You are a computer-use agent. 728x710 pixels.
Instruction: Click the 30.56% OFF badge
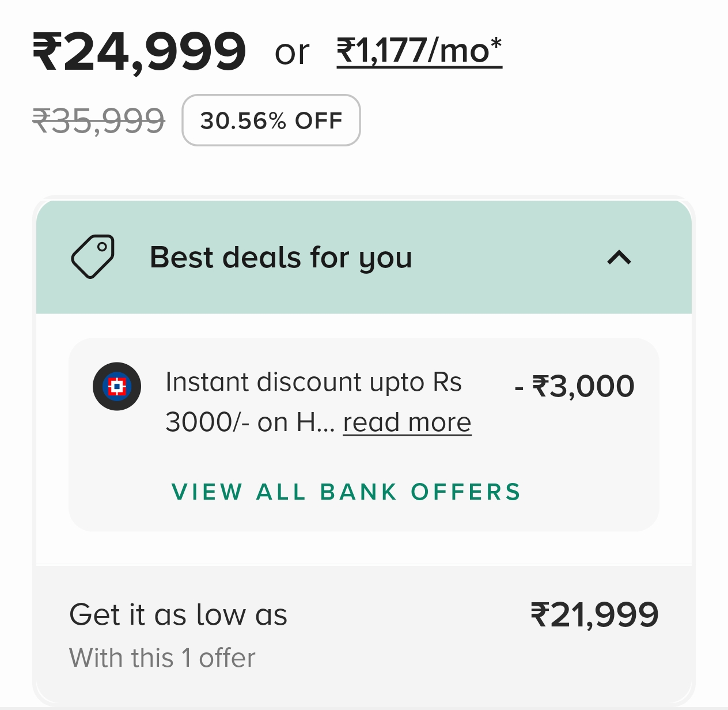pyautogui.click(x=271, y=120)
